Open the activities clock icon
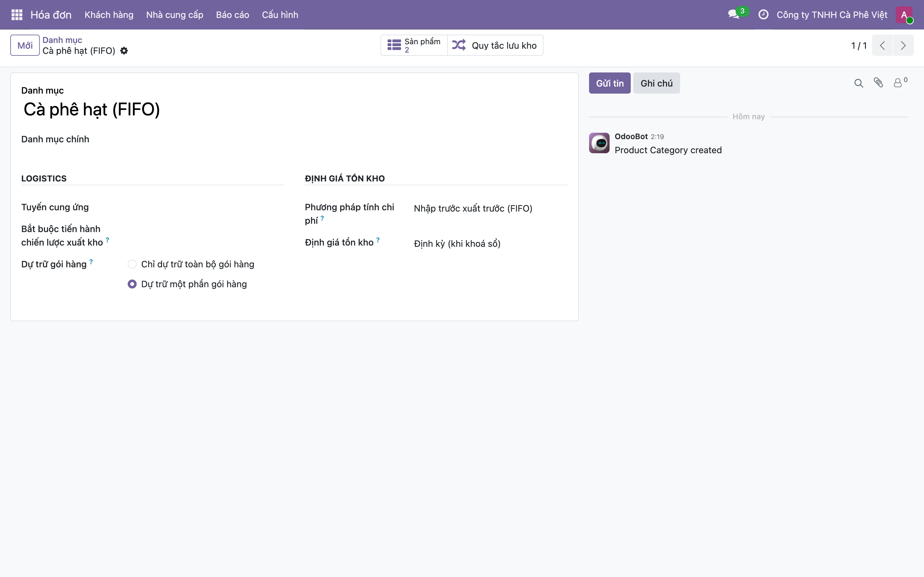924x577 pixels. point(763,14)
